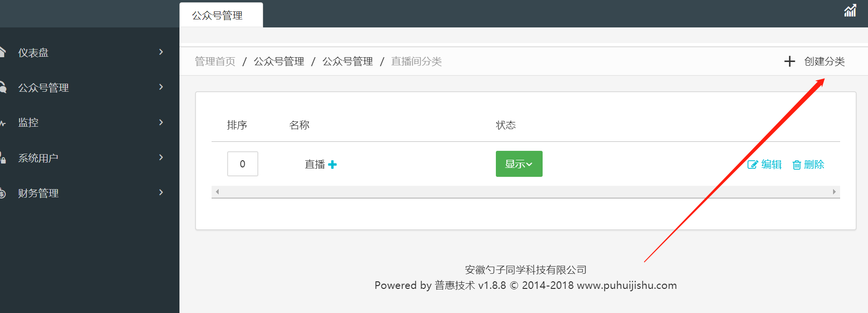Screen dimensions: 868x313
Task: Click the scrollbar left arrow under table
Action: pyautogui.click(x=217, y=191)
